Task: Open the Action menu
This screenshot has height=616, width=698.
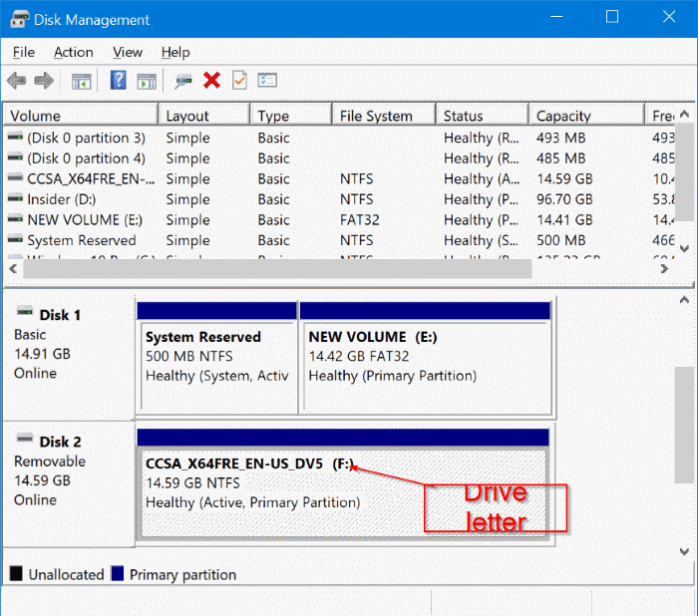Action: tap(74, 52)
